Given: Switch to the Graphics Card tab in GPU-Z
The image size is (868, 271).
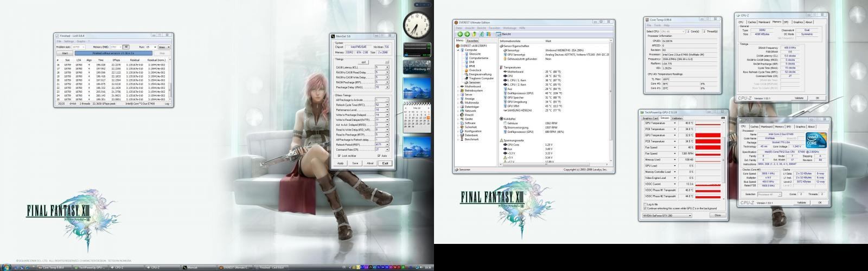Looking at the screenshot, I should (x=650, y=118).
